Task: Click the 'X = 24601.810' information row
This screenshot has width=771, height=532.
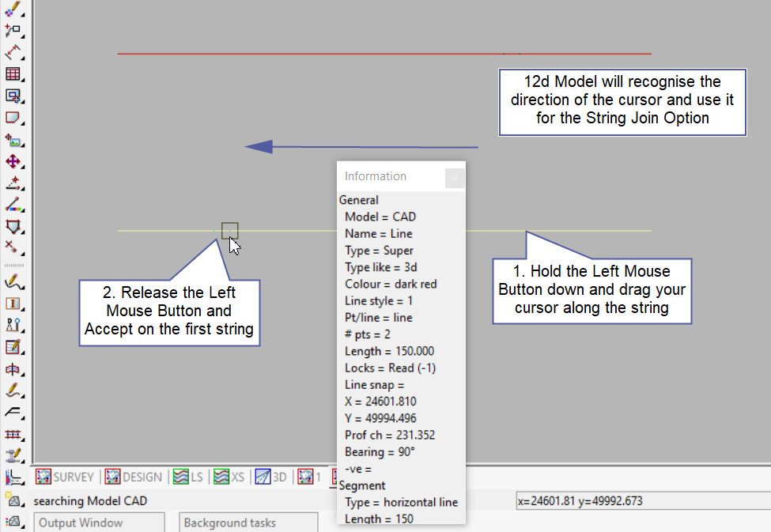Action: (380, 402)
